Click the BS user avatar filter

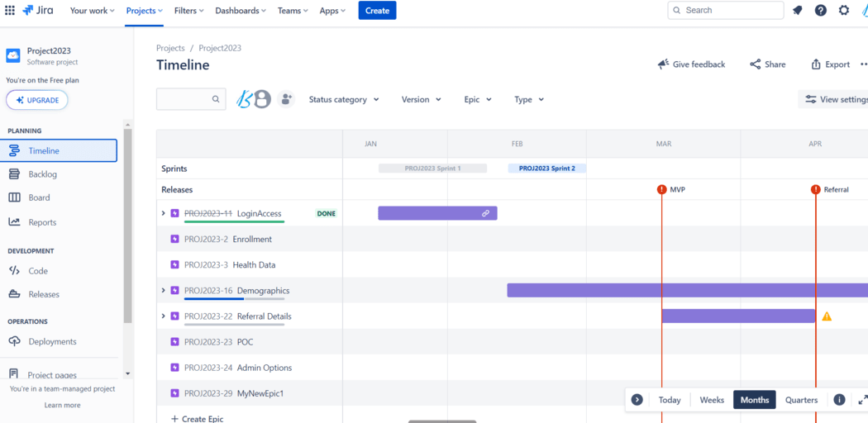(244, 99)
